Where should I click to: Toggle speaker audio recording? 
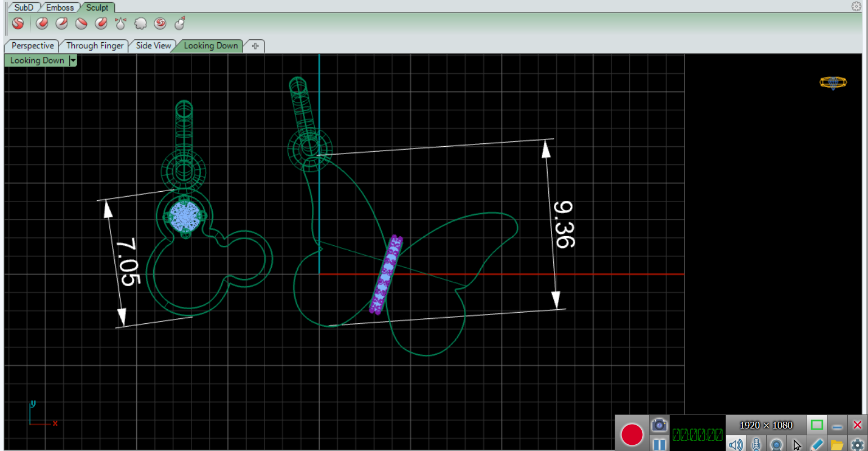[x=736, y=445]
